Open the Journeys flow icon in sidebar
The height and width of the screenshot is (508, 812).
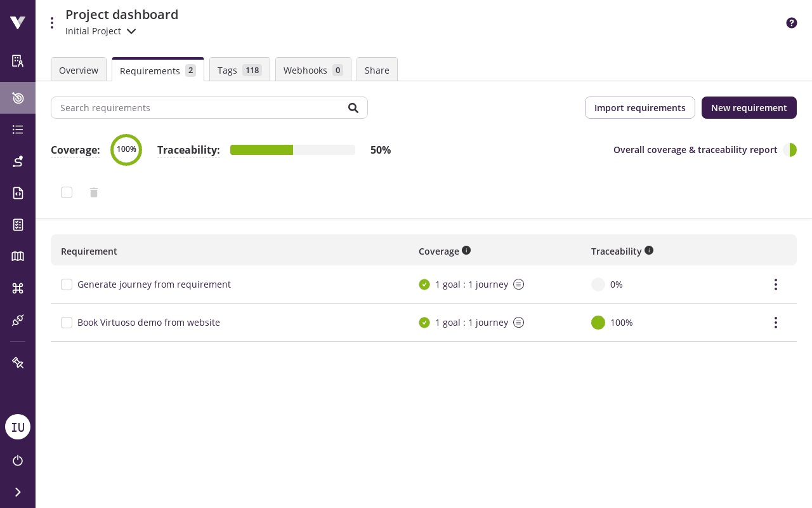click(x=17, y=161)
